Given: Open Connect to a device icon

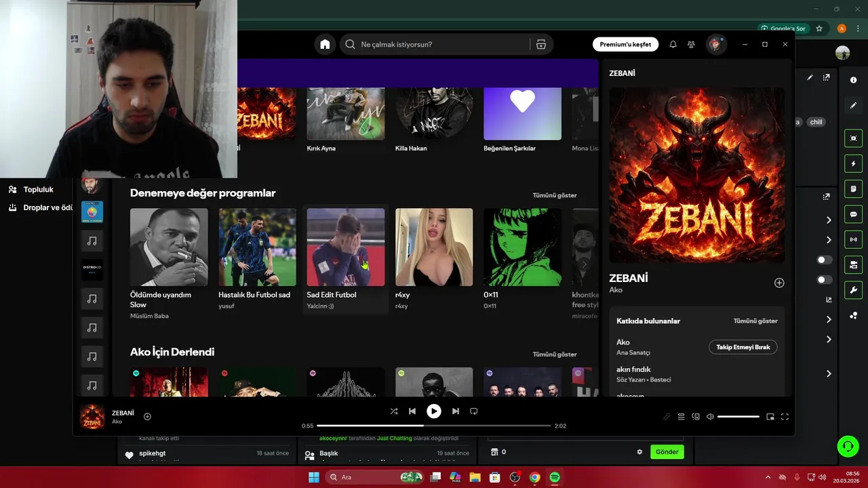Looking at the screenshot, I should pos(696,417).
